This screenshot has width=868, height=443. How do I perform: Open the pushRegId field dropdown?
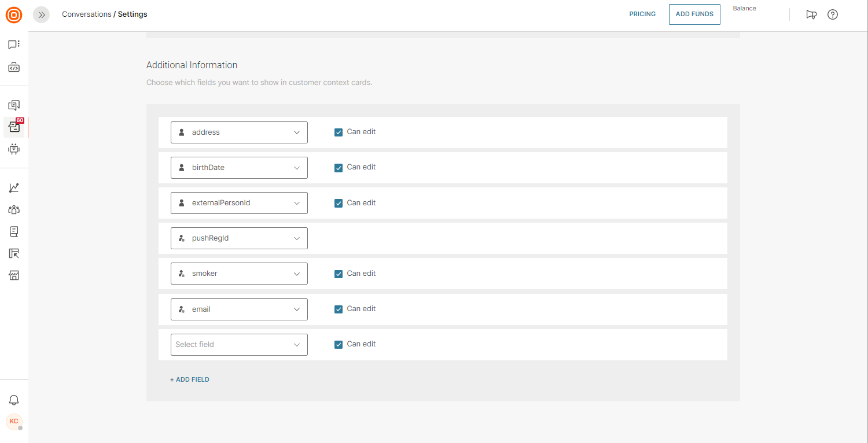[239, 238]
